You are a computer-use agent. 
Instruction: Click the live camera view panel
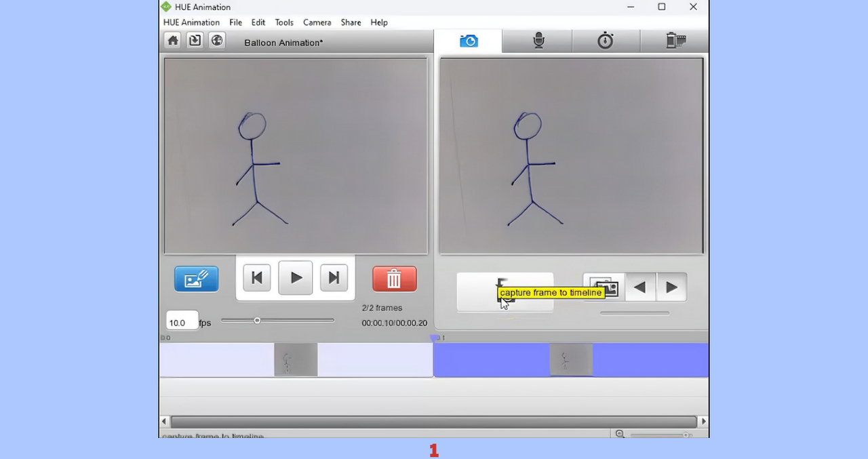pos(572,156)
